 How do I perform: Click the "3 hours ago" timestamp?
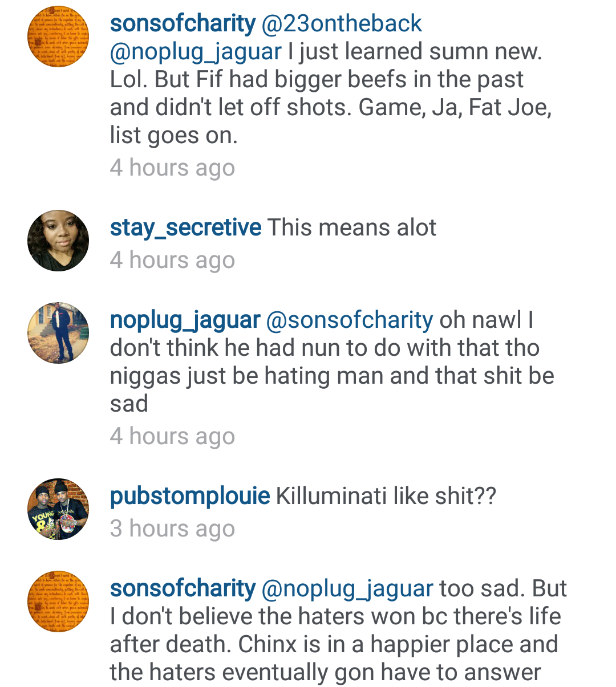pos(172,529)
